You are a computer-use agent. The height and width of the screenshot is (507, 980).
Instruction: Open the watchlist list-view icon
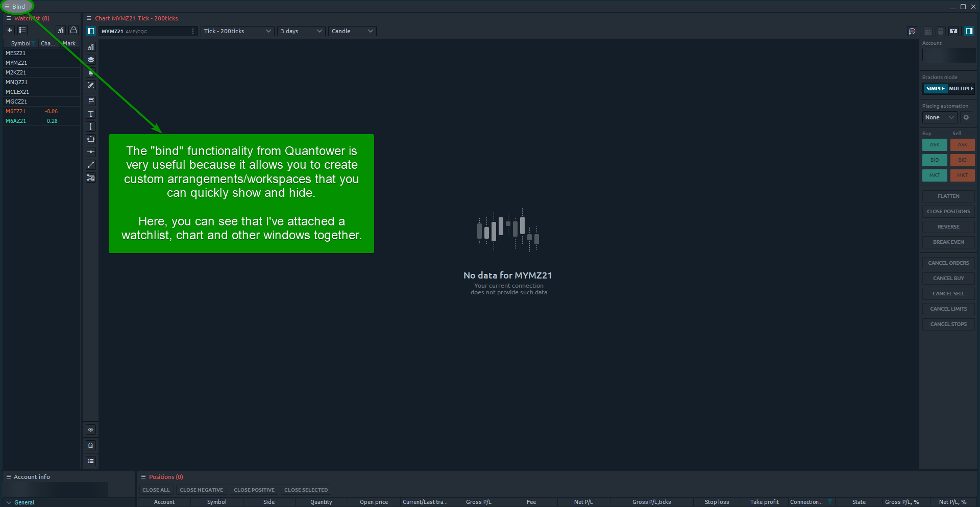pyautogui.click(x=22, y=30)
